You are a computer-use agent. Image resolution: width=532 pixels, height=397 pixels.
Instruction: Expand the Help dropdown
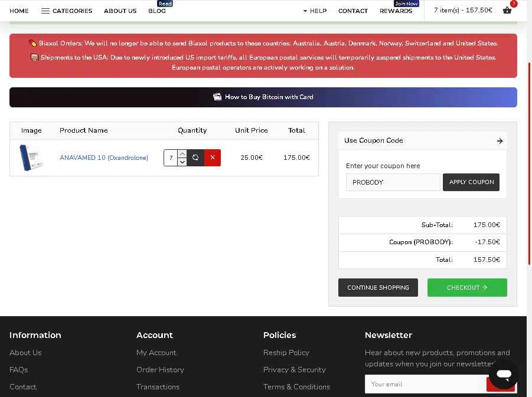[x=315, y=11]
